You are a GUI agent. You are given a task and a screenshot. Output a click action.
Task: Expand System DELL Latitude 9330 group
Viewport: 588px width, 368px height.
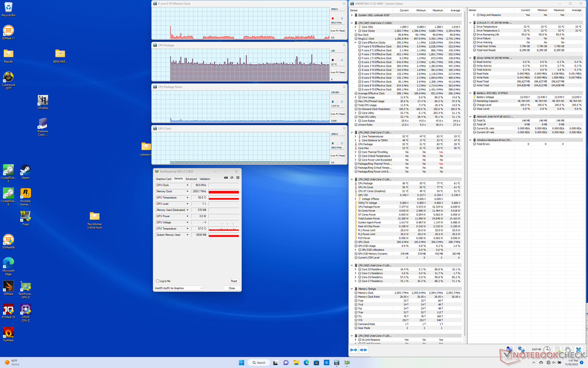click(352, 15)
